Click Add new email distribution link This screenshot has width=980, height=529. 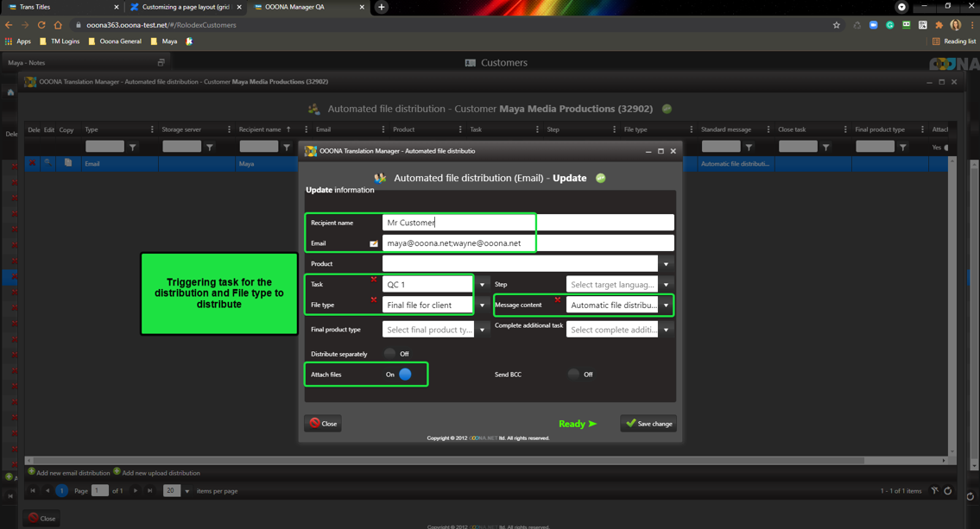pos(74,473)
